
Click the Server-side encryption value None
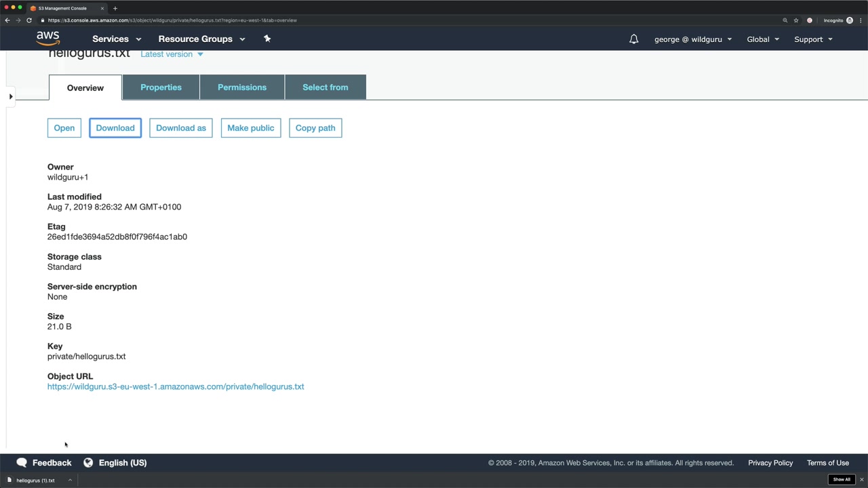58,296
